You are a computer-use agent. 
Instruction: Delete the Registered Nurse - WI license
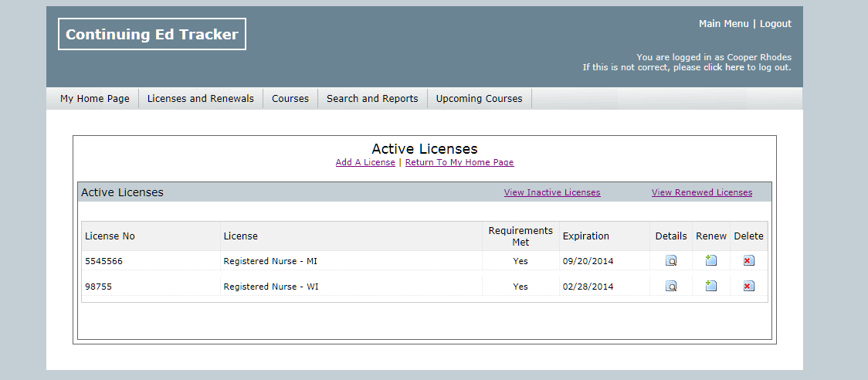pos(748,287)
